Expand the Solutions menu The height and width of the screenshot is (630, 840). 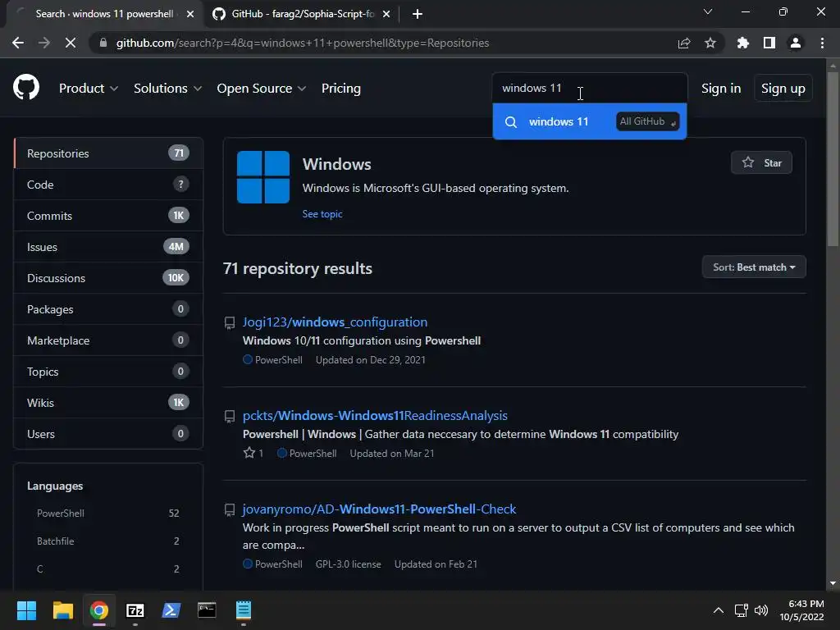(x=167, y=89)
